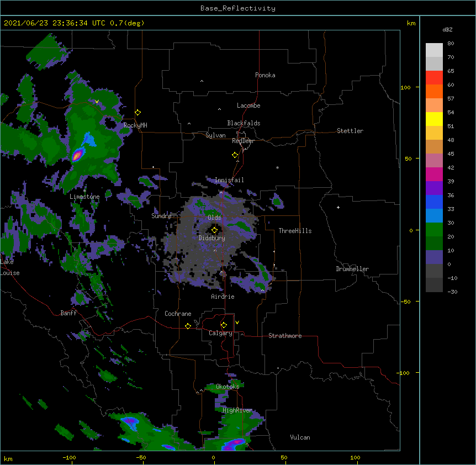476x465 pixels.
Task: Select the -50 tick on horizontal axis
Action: click(x=141, y=457)
